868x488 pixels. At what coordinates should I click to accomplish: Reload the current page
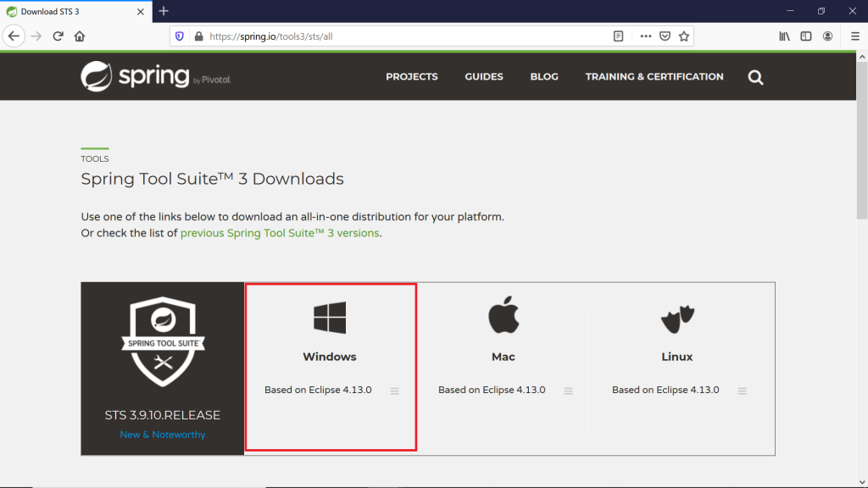pyautogui.click(x=58, y=36)
